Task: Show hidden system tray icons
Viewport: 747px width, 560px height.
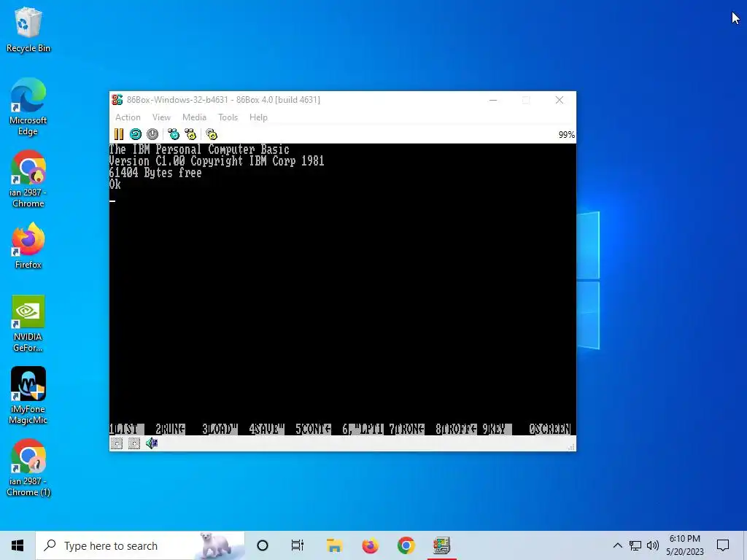Action: pos(617,545)
